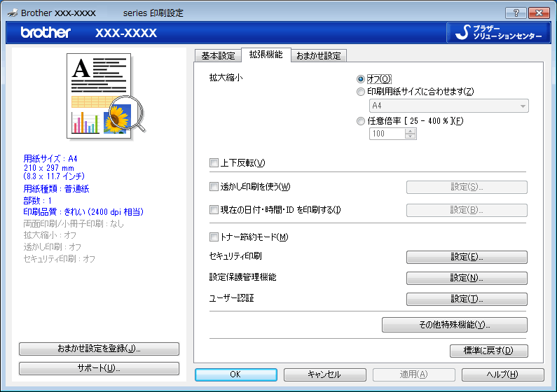The image size is (557, 392).
Task: Switch to 基本設定 tab
Action: click(x=218, y=56)
